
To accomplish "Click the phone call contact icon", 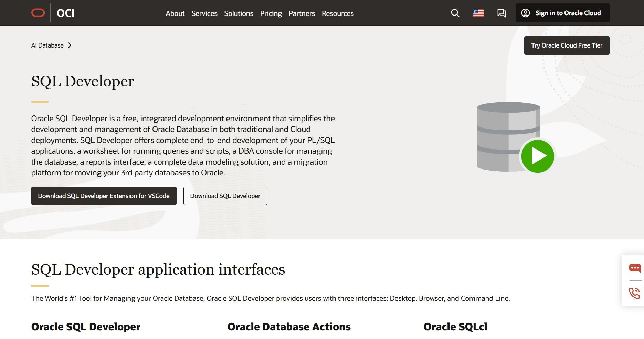I will [634, 293].
